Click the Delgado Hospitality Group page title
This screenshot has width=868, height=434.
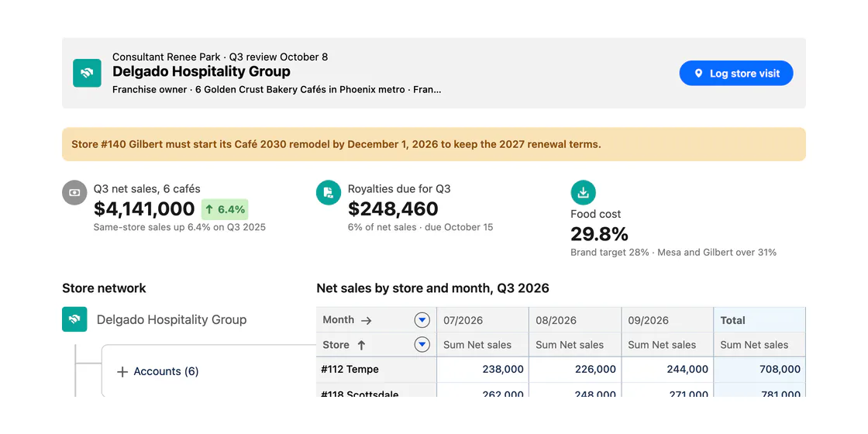[201, 71]
